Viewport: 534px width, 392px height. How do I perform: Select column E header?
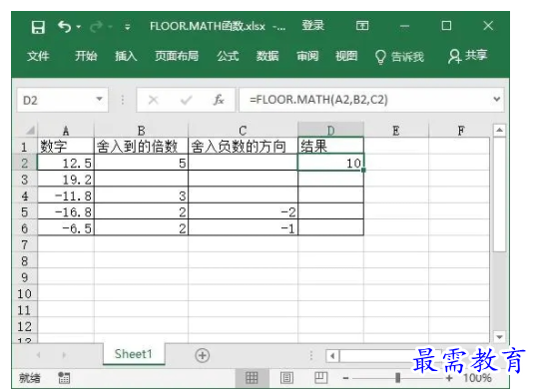click(x=396, y=131)
